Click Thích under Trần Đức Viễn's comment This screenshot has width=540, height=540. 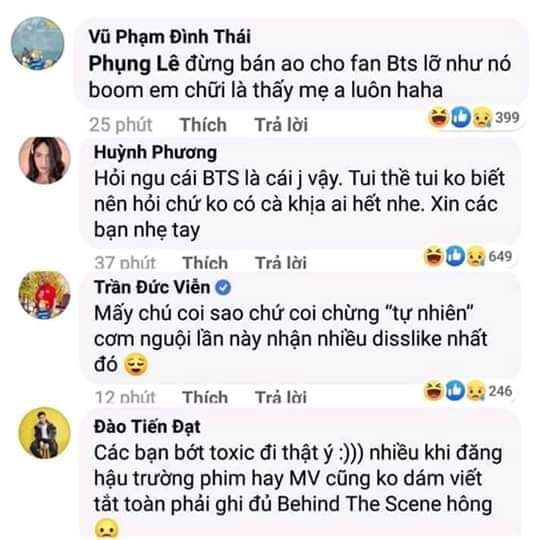point(205,397)
